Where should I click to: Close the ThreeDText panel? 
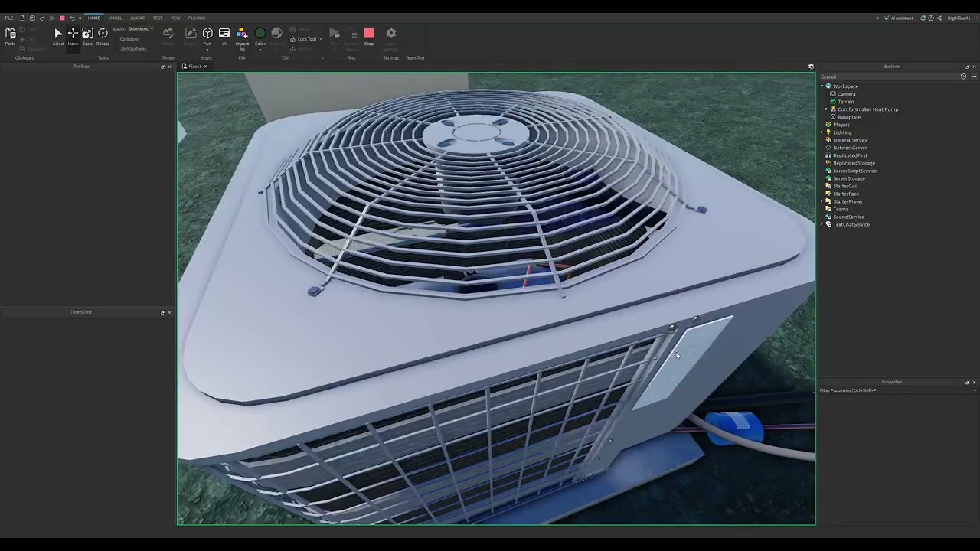(x=169, y=312)
